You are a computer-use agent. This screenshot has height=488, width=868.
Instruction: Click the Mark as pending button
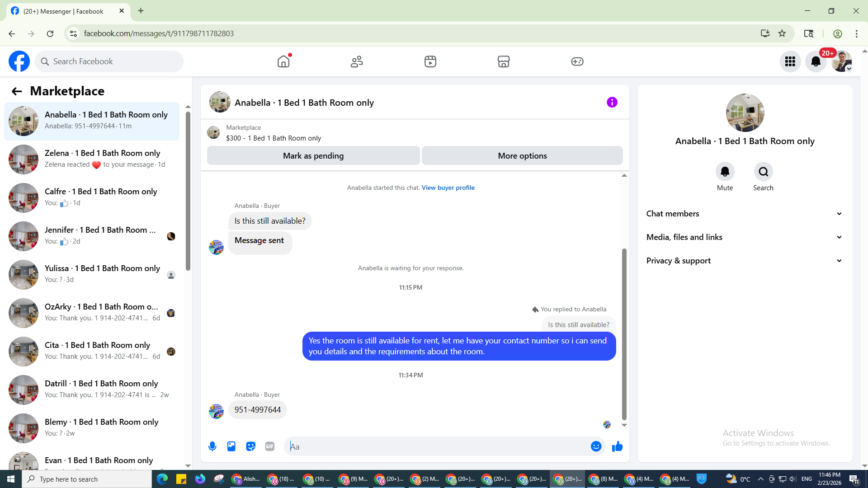click(313, 156)
